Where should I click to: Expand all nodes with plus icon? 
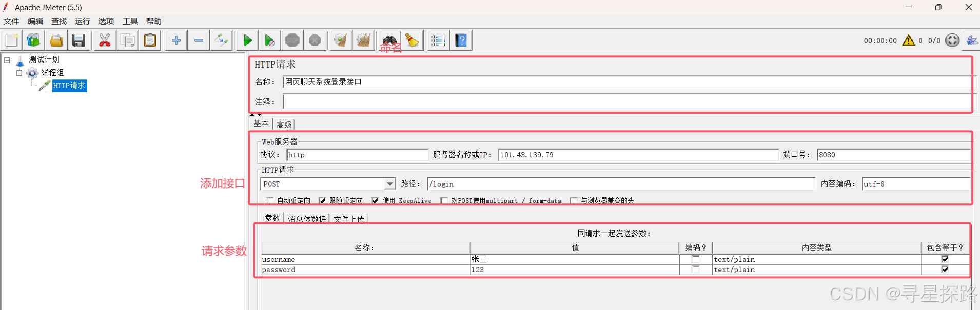[x=176, y=40]
